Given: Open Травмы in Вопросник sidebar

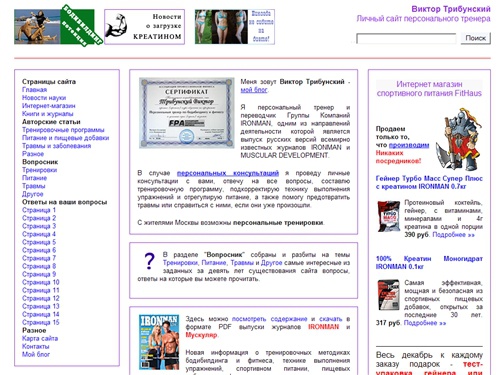Looking at the screenshot, I should click(x=34, y=186).
